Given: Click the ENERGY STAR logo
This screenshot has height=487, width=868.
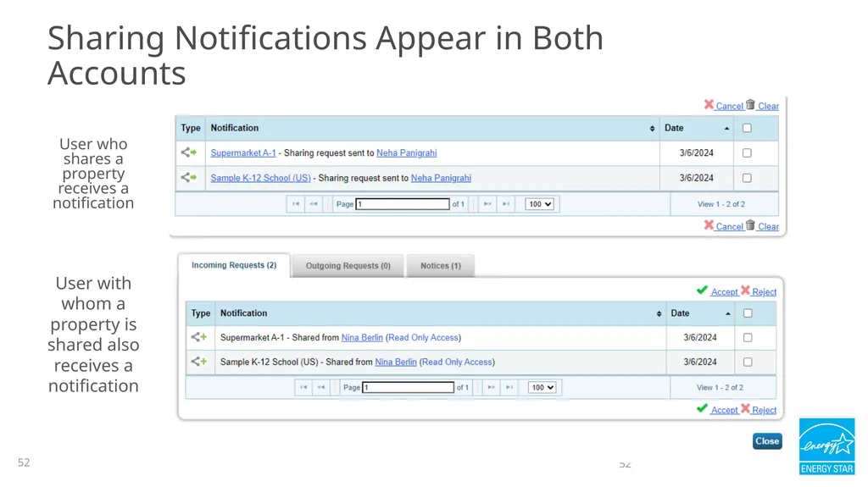Looking at the screenshot, I should click(827, 446).
